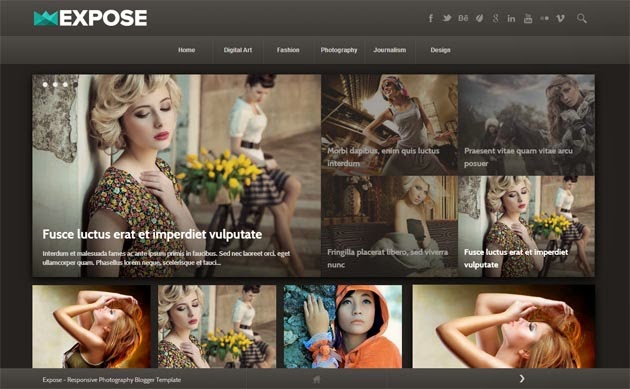
Task: Open the Behance icon
Action: coord(463,18)
